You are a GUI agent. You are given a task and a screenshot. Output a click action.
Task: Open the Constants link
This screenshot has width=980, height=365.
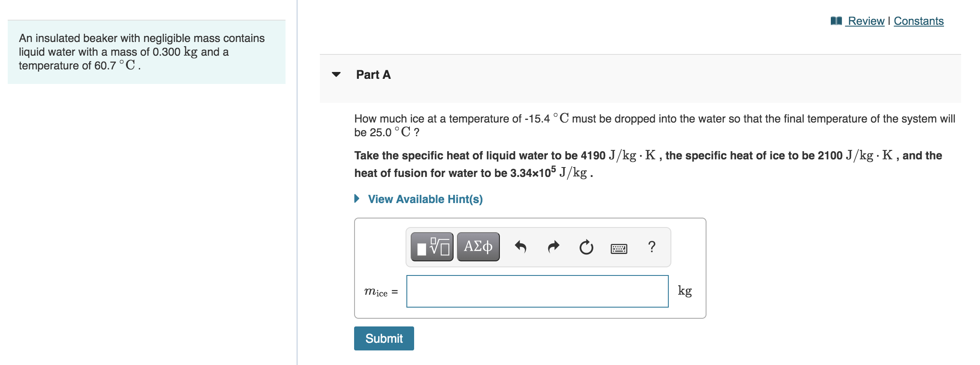919,21
